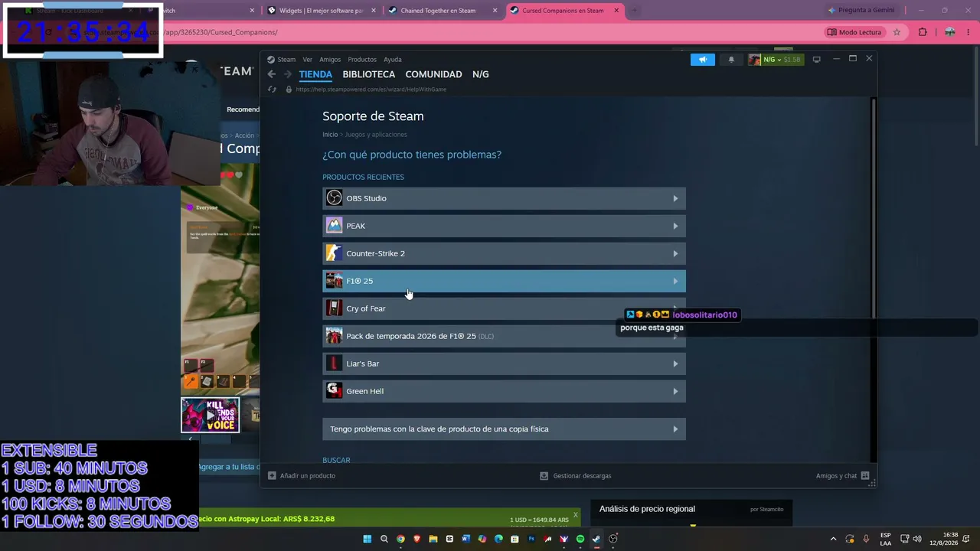Open the Windows Start menu

[367, 539]
